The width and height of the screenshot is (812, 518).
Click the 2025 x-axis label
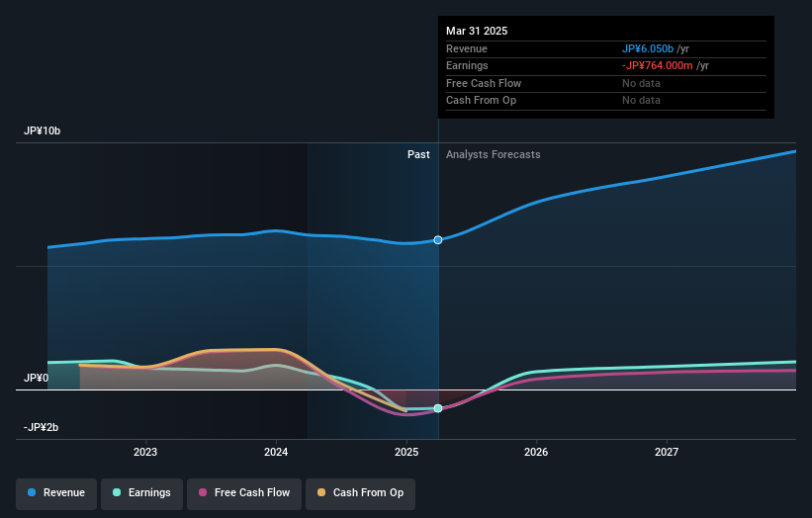tap(406, 453)
